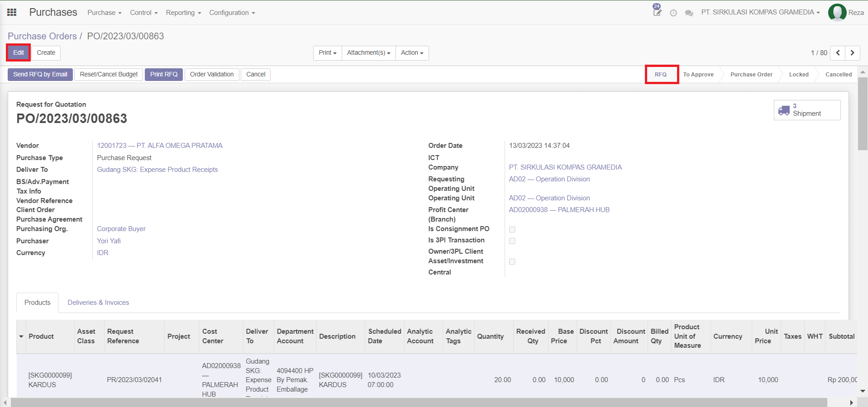The width and height of the screenshot is (868, 407).
Task: Sort by the Quantity column header
Action: tap(494, 336)
